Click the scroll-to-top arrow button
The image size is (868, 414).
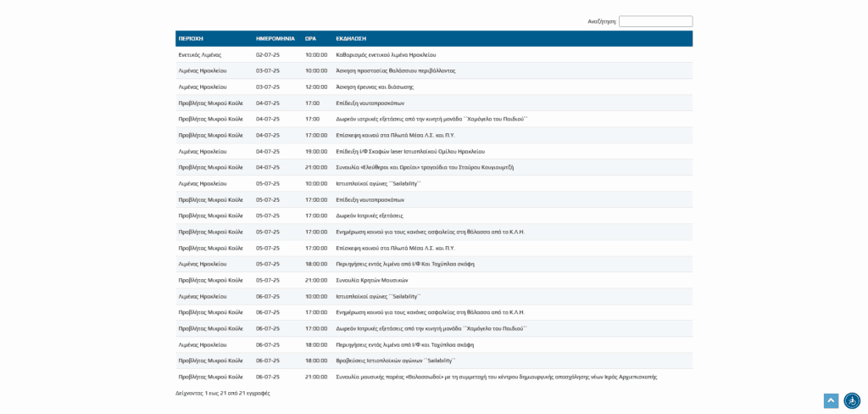pos(831,400)
